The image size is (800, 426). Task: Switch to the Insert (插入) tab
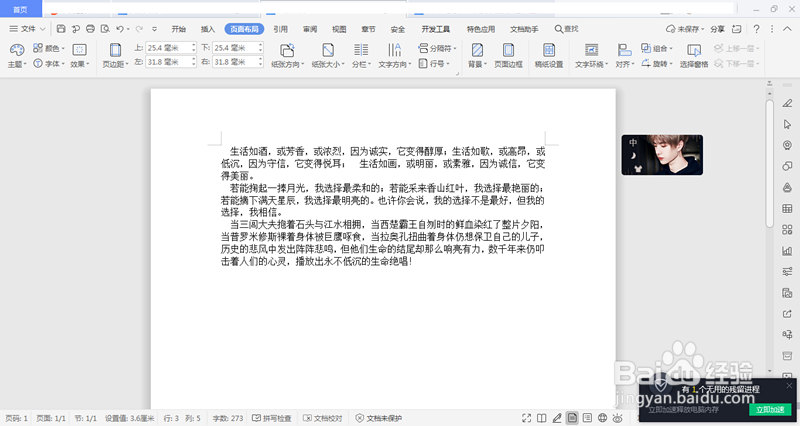[x=208, y=29]
